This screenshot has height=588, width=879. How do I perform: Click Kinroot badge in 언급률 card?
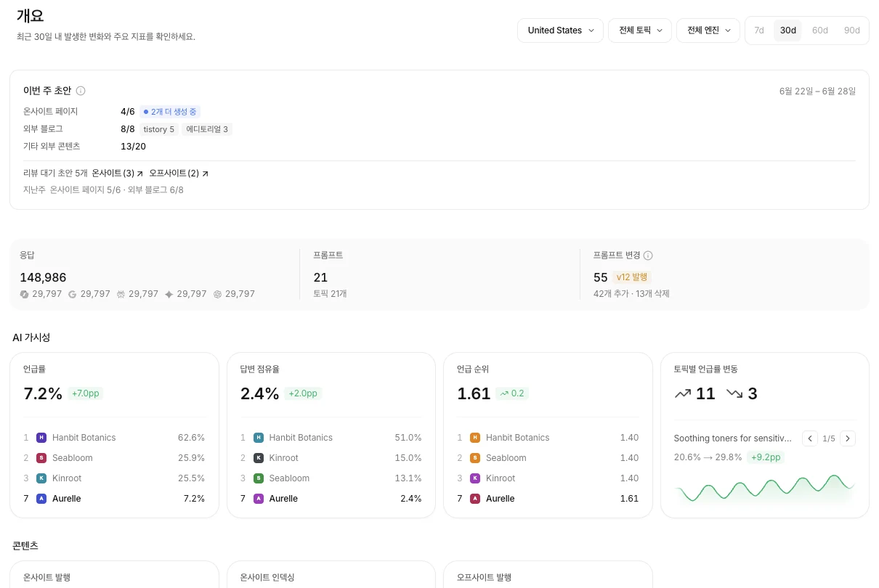tap(41, 478)
